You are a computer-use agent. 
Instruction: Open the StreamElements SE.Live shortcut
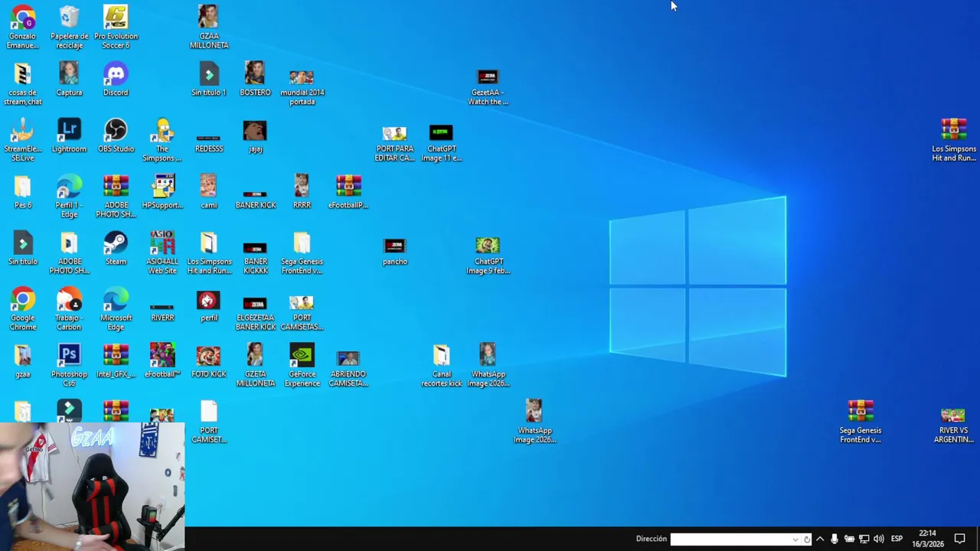coord(23,140)
